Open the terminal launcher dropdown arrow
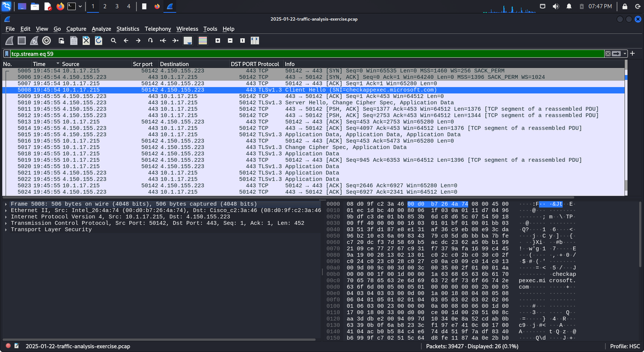644x352 pixels. (80, 6)
